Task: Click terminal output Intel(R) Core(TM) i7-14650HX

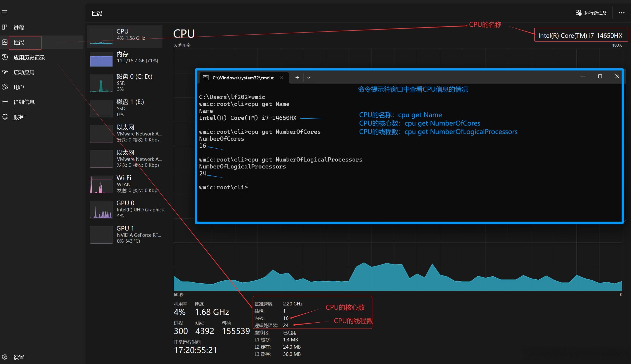Action: pos(247,118)
